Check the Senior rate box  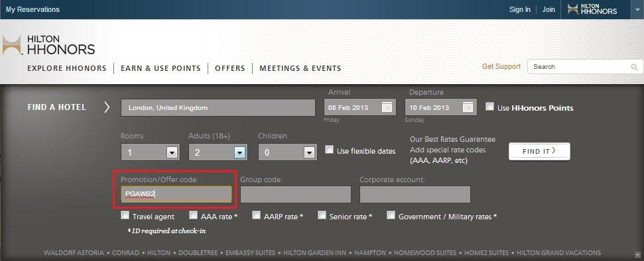(x=322, y=215)
